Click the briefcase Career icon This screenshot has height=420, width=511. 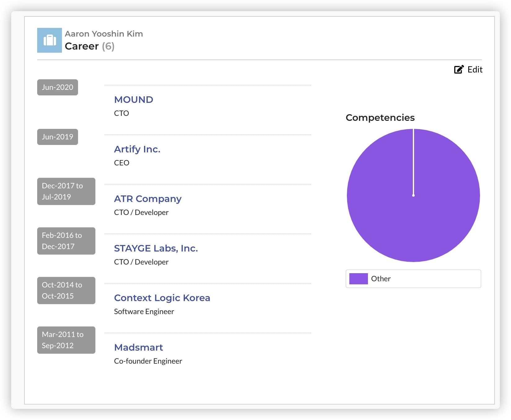tap(50, 40)
